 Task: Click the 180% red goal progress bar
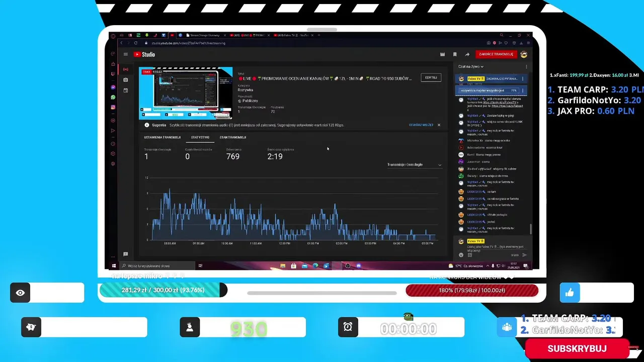[472, 290]
